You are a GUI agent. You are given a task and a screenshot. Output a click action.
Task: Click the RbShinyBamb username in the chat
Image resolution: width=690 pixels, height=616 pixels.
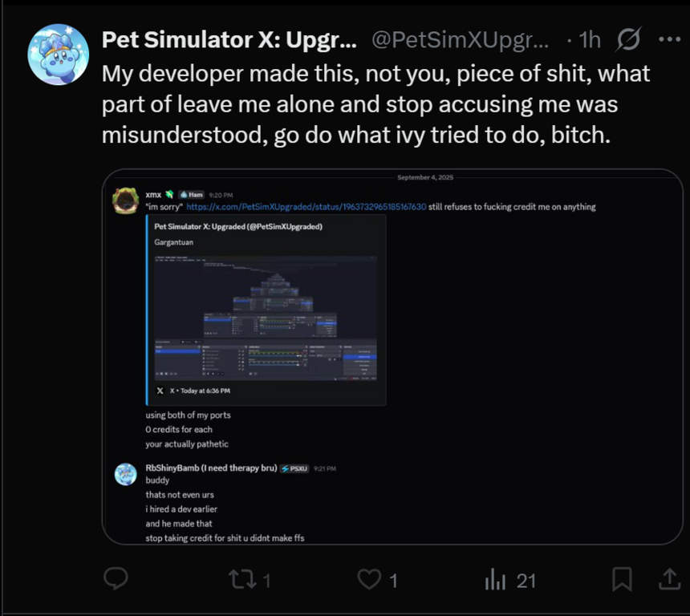(211, 468)
